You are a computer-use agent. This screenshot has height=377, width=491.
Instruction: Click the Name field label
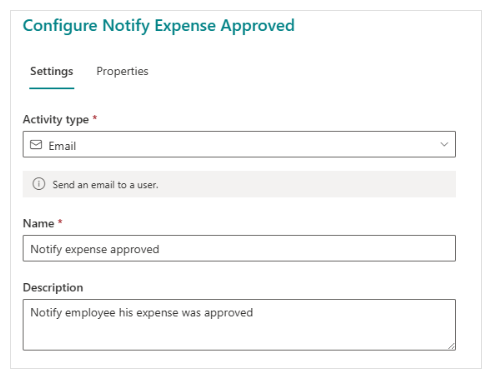[x=38, y=223]
